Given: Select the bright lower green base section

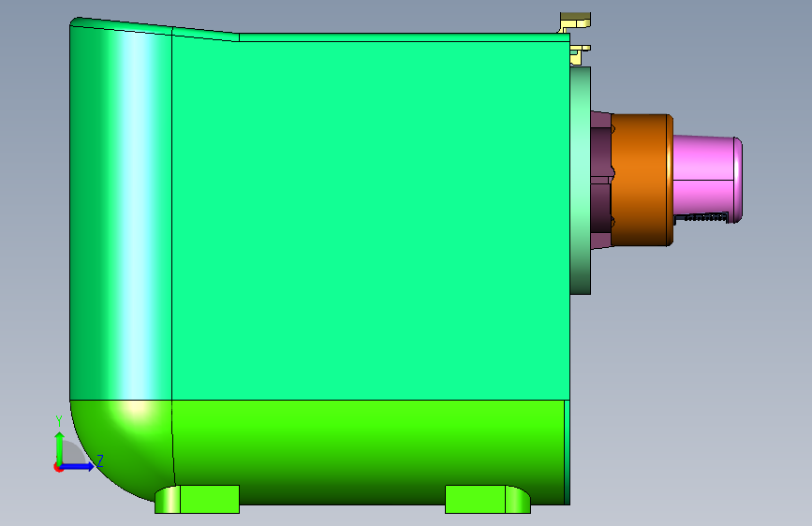Looking at the screenshot, I should pos(370,450).
